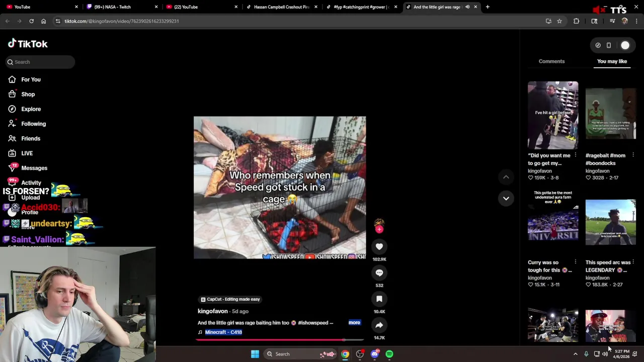Click the white circle in top-right pill
Screen dimensions: 644x362
(x=625, y=45)
